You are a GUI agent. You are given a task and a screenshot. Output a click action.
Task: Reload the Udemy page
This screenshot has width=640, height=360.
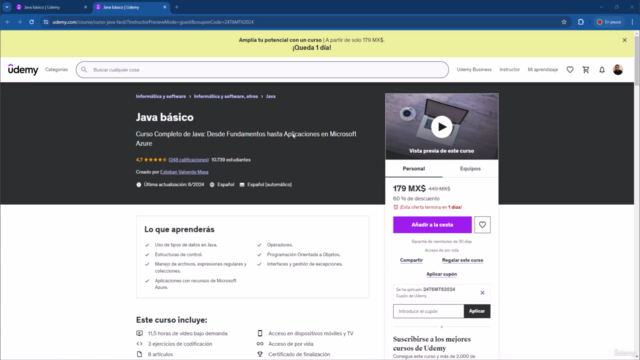[x=31, y=22]
